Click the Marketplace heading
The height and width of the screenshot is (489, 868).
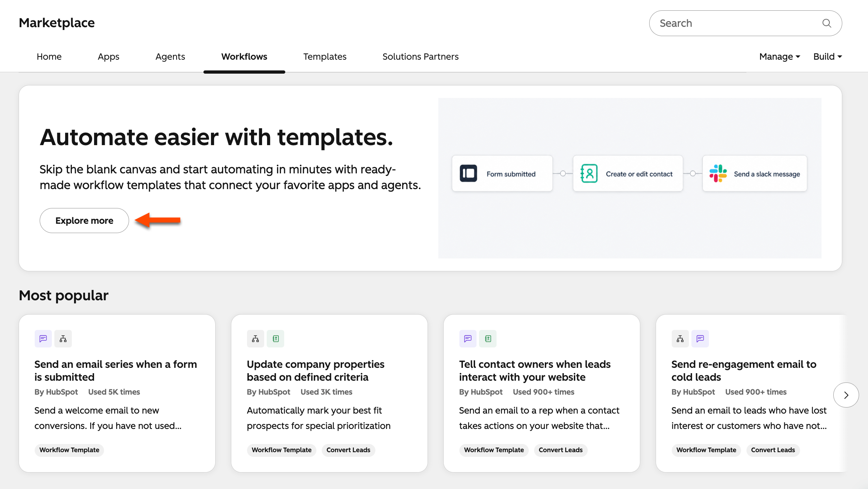(57, 23)
